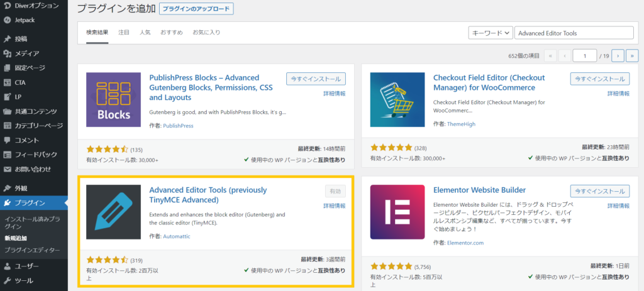Click the user icon beside ユーザー
This screenshot has height=291, width=644.
(7, 266)
